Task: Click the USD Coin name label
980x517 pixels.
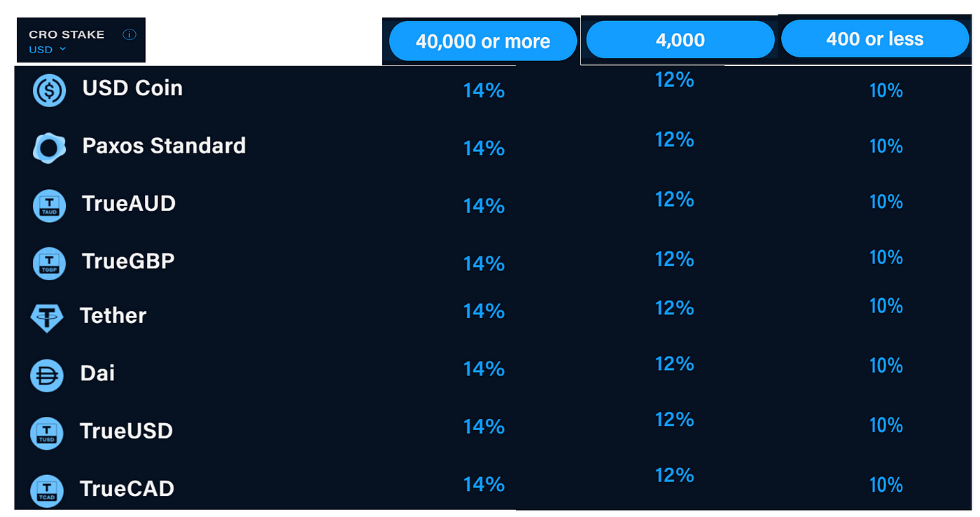Action: (132, 88)
